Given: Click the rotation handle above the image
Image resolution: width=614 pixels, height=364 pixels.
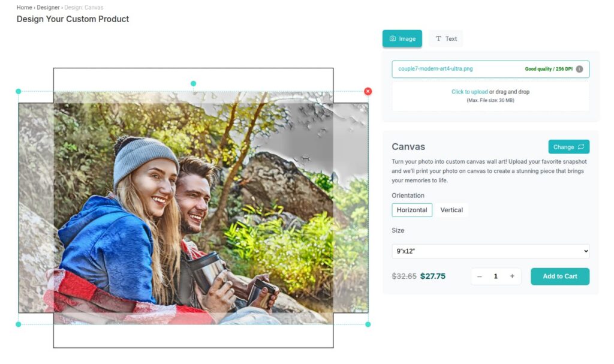Looking at the screenshot, I should (193, 83).
